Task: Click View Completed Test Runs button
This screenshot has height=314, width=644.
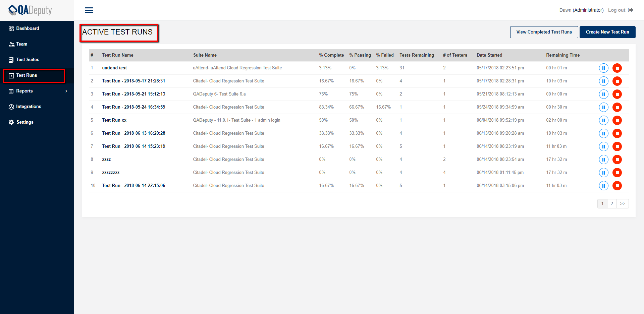Action: pyautogui.click(x=544, y=32)
